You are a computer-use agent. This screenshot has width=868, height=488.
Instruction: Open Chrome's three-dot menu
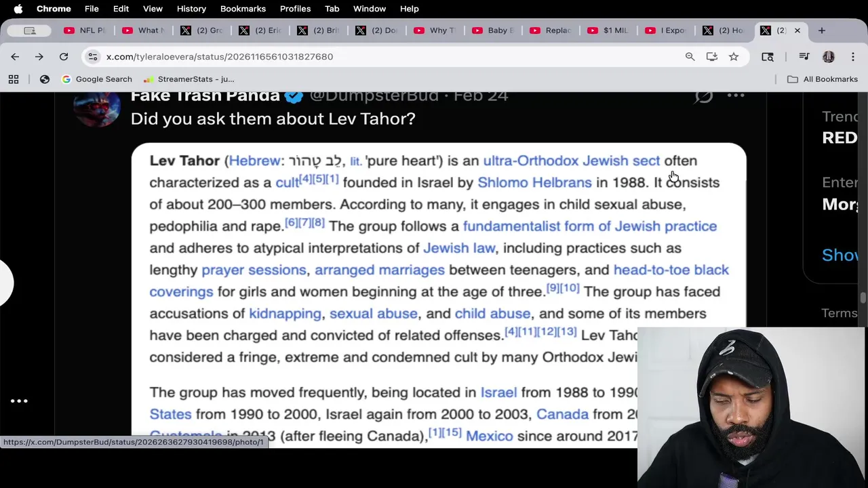coord(853,57)
